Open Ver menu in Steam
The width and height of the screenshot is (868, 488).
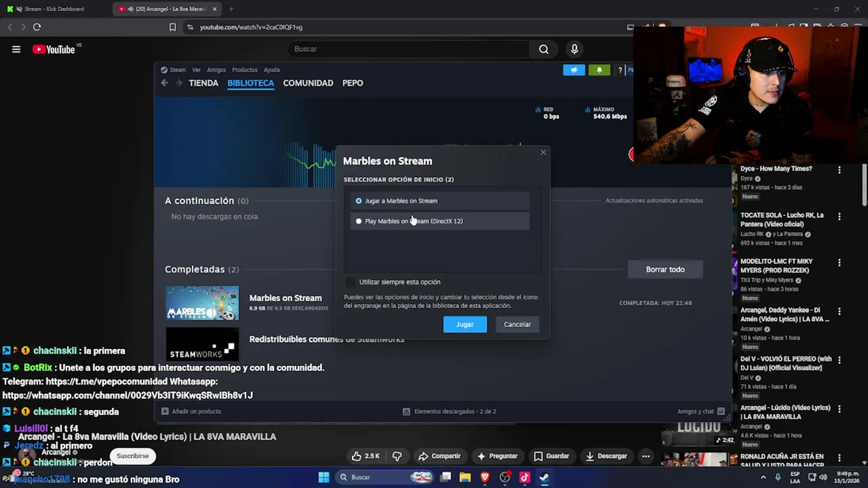tap(196, 70)
